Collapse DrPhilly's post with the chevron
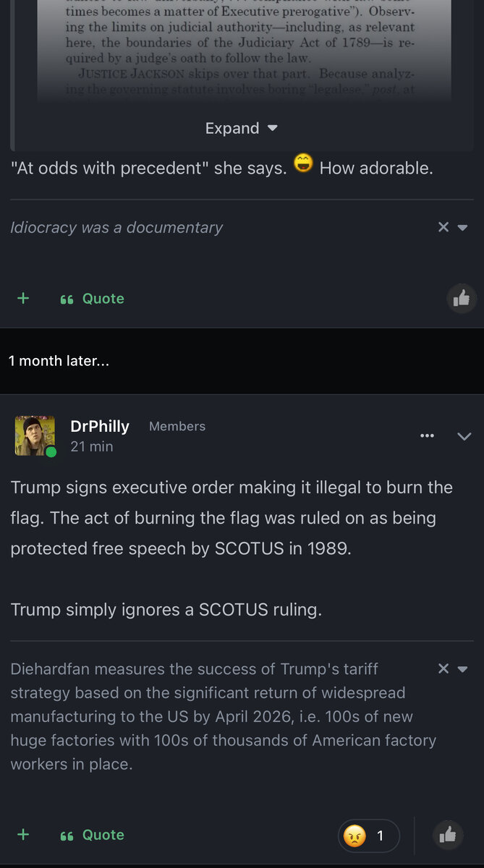The image size is (484, 868). (x=464, y=436)
